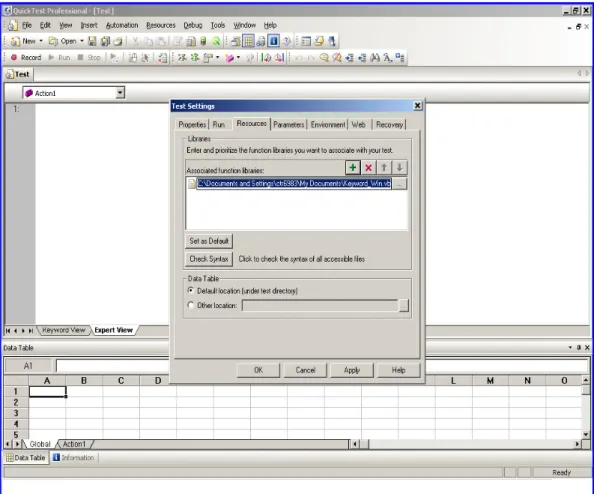Image resolution: width=594 pixels, height=494 pixels.
Task: Click the Stop toolbar button
Action: pyautogui.click(x=89, y=57)
